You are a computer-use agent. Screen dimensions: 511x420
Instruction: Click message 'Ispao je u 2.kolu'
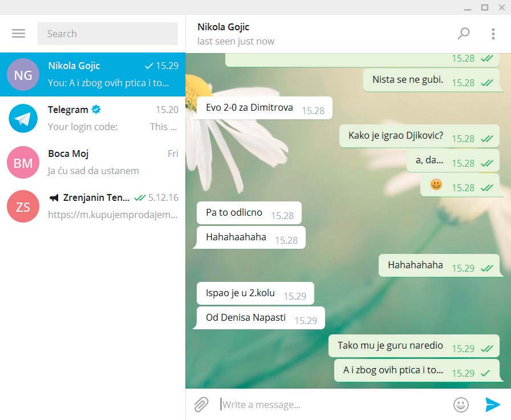(255, 293)
